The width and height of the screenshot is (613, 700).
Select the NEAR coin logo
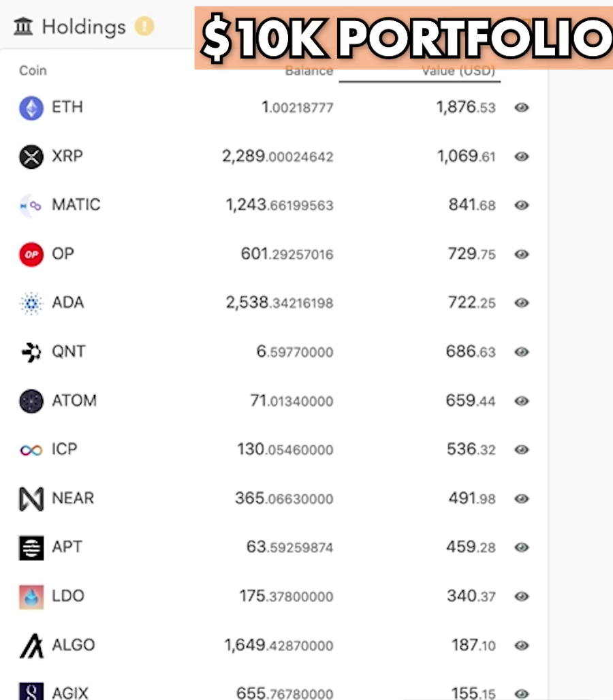click(31, 498)
